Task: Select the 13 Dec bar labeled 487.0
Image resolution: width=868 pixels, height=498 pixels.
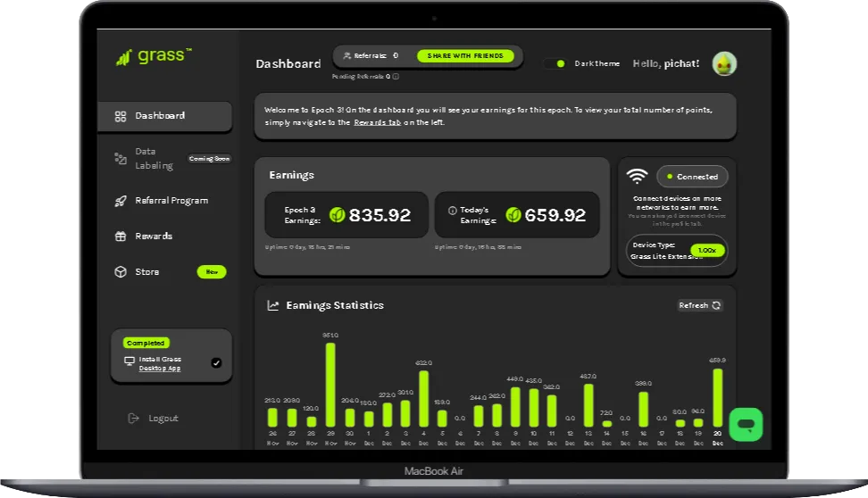Action: tap(588, 405)
